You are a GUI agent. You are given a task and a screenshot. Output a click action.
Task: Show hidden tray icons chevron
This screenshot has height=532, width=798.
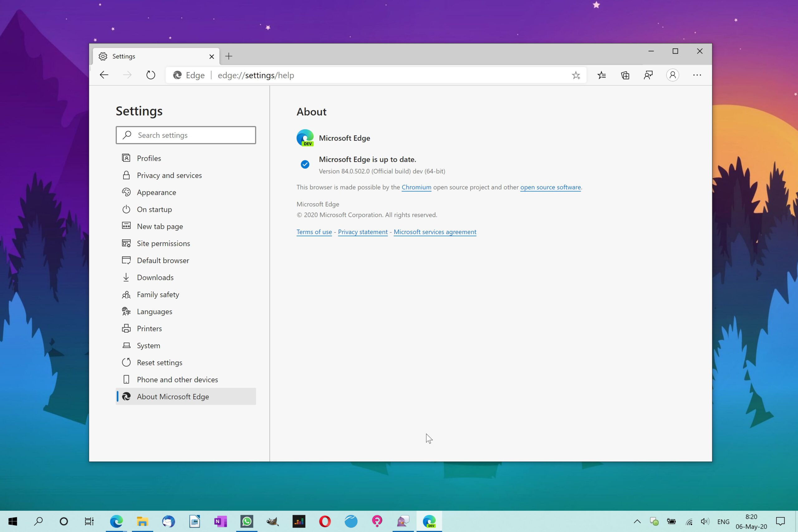pos(637,521)
